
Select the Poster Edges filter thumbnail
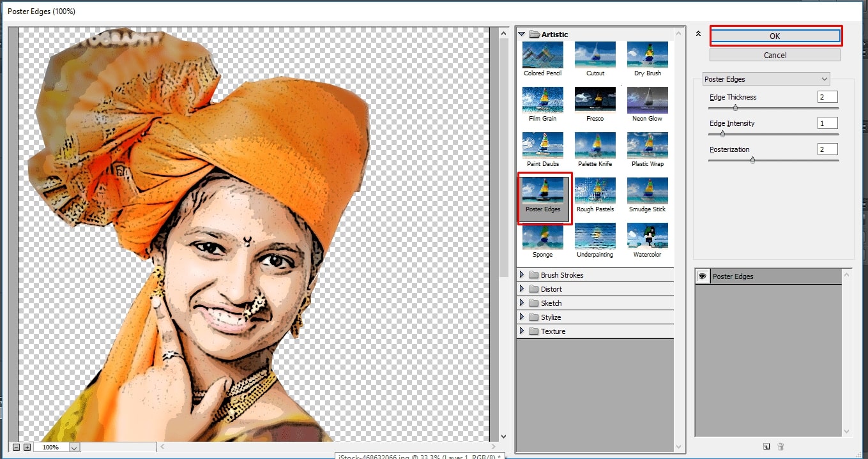point(542,192)
